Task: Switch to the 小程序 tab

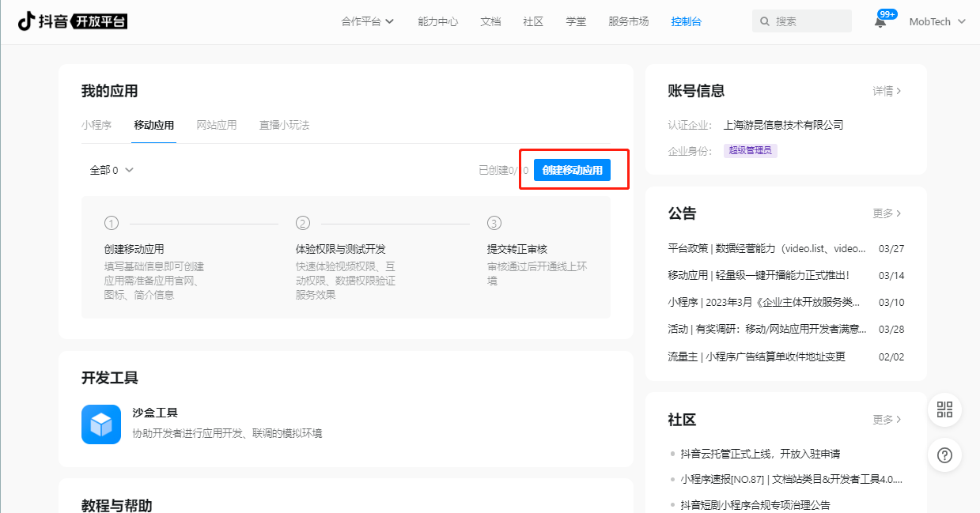Action: tap(96, 125)
